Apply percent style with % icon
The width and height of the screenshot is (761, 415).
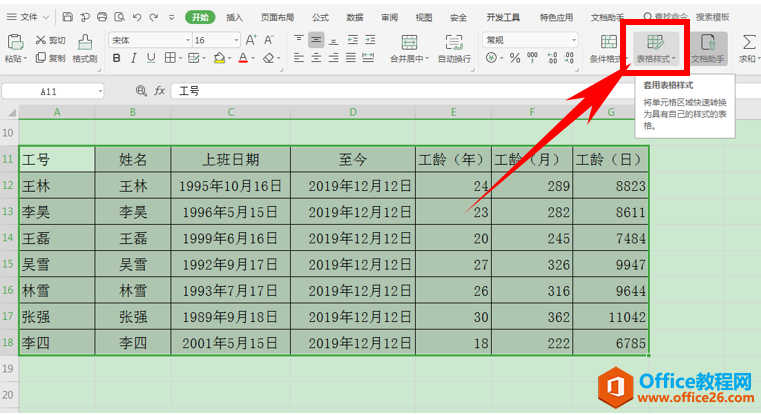515,58
